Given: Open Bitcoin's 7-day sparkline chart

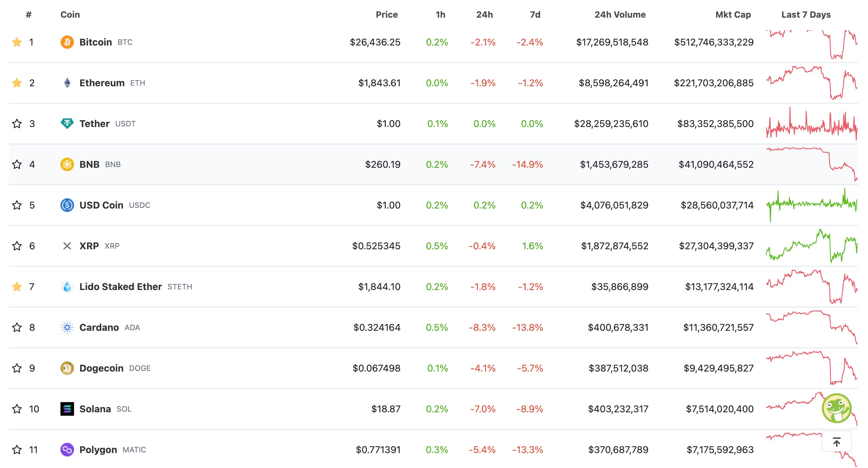Looking at the screenshot, I should [x=812, y=44].
